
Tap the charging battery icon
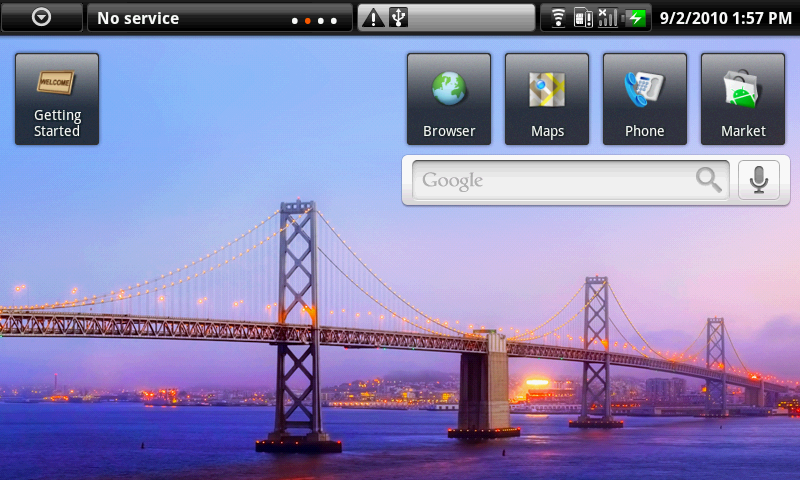(x=635, y=18)
